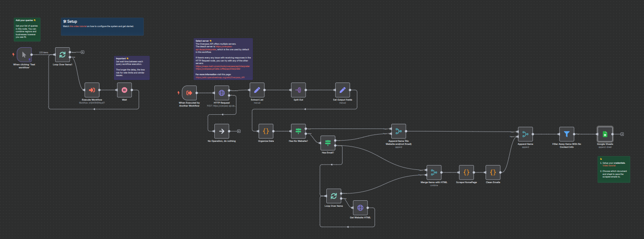Open the Extract List pencil node
The height and width of the screenshot is (239, 644).
[x=257, y=90]
